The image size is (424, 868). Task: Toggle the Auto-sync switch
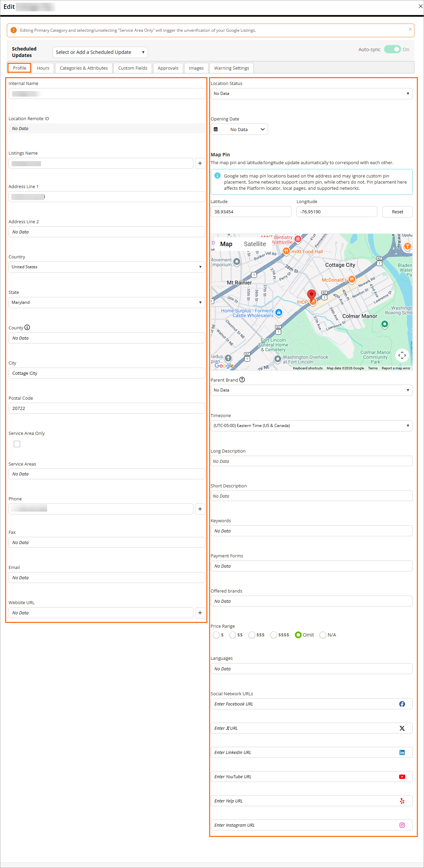tap(393, 49)
